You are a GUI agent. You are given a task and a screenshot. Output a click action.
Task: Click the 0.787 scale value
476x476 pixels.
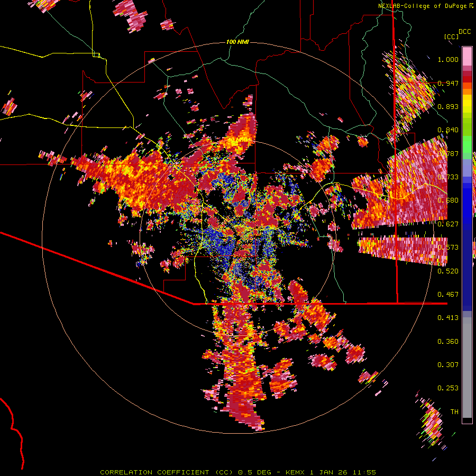[x=448, y=153]
